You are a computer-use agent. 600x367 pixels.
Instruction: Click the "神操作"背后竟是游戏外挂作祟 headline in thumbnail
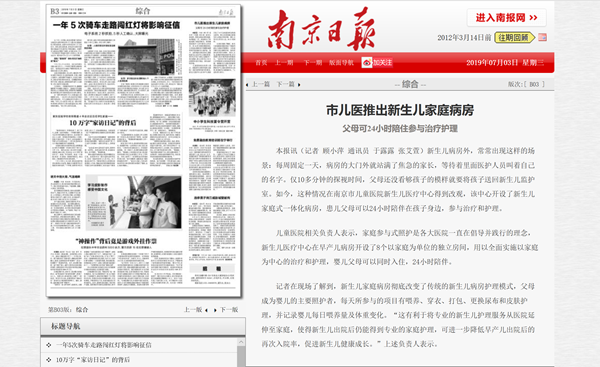click(x=116, y=241)
